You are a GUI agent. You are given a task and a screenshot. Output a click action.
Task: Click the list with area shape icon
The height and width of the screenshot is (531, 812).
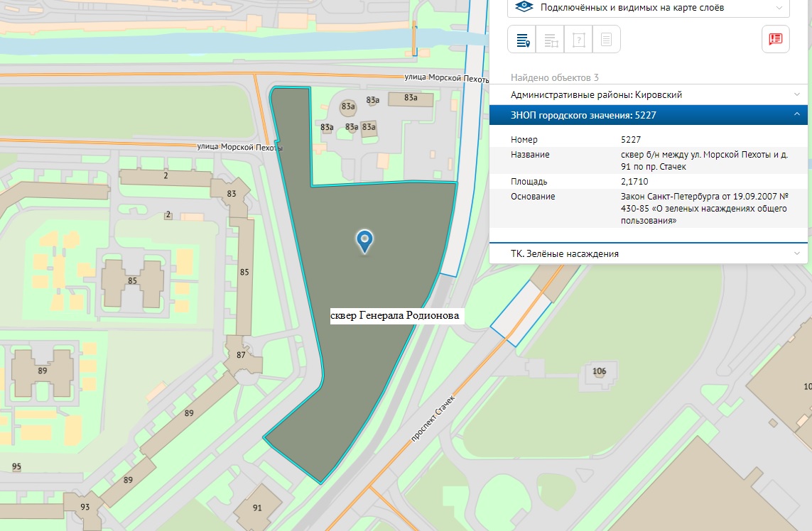551,40
